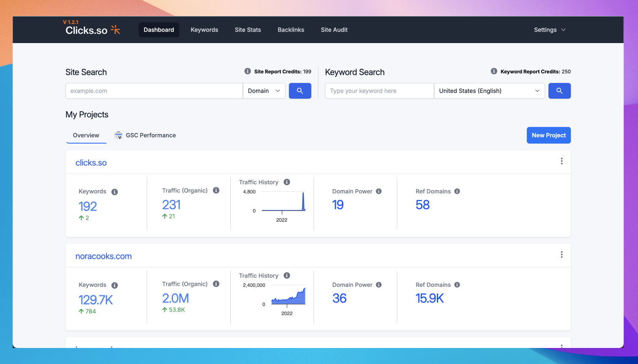
Task: Click noracooks.com Ref Domains info icon
Action: (457, 285)
